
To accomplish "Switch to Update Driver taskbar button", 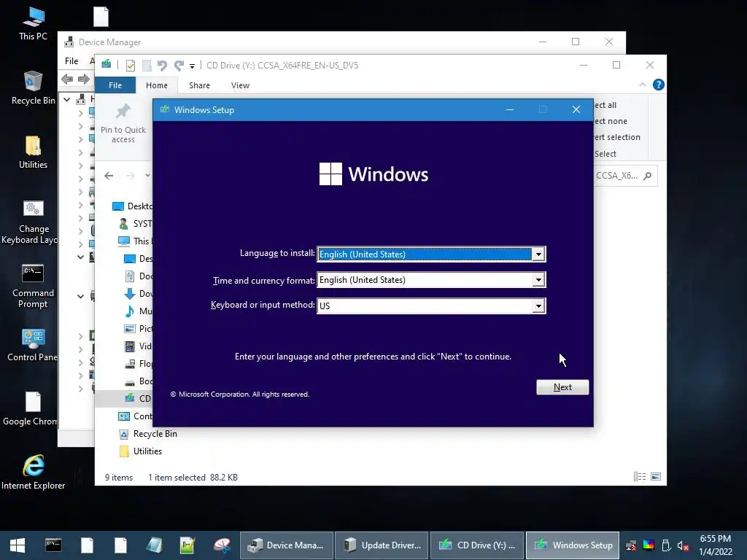I will click(x=382, y=545).
